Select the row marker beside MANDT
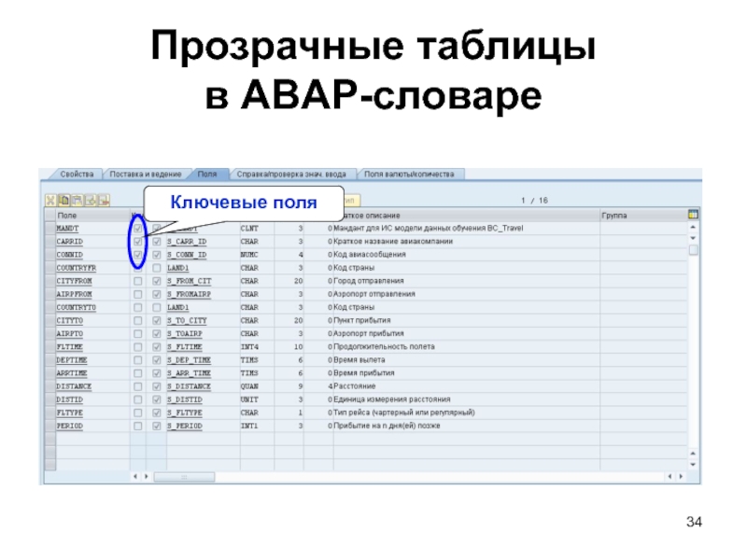 pos(48,228)
